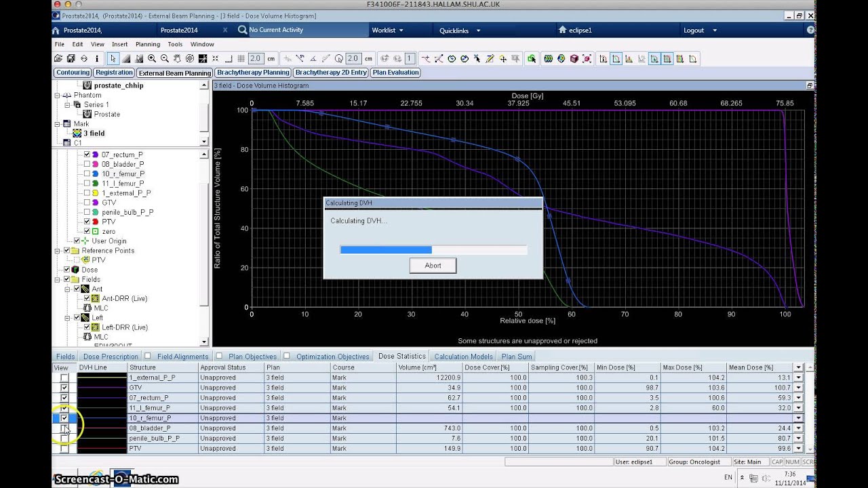Check 08_bladder_P in structure tree
868x488 pixels.
pyautogui.click(x=87, y=164)
